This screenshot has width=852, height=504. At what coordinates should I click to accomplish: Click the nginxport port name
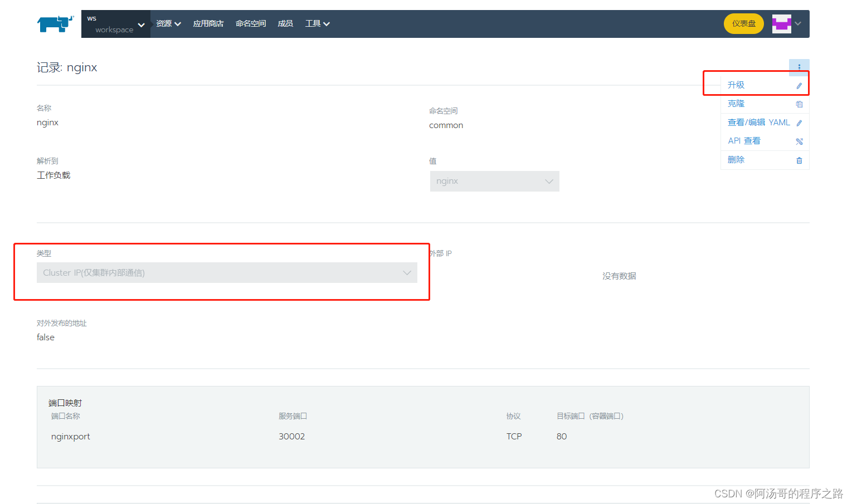coord(70,437)
